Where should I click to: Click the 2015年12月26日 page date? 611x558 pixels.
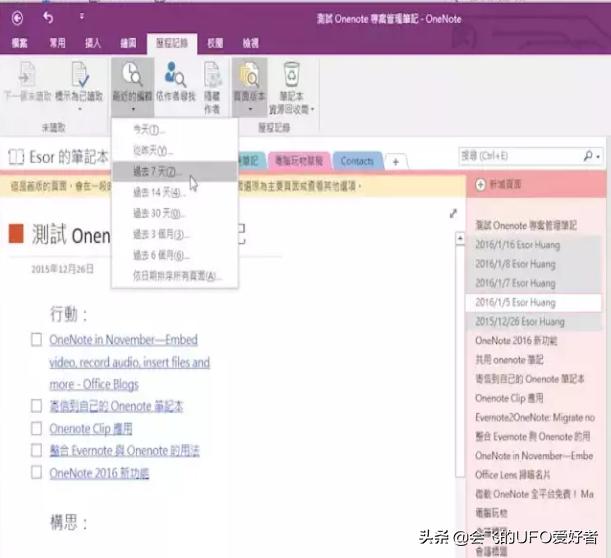pyautogui.click(x=62, y=269)
